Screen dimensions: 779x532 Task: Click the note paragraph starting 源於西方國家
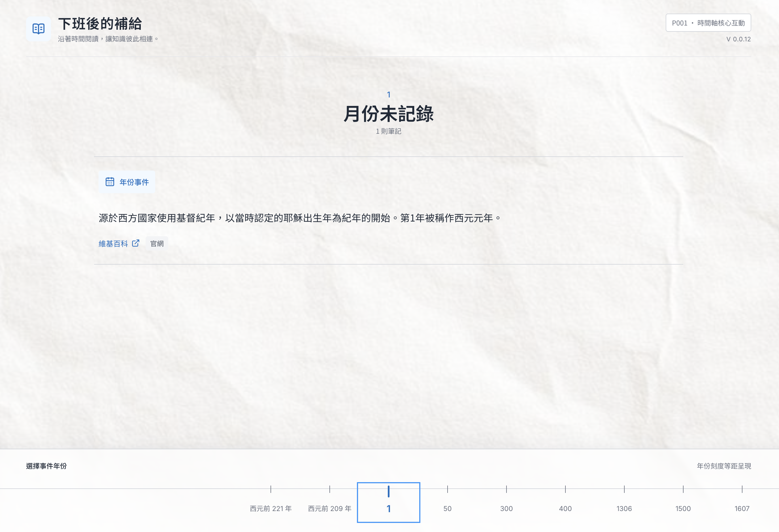[x=300, y=218]
